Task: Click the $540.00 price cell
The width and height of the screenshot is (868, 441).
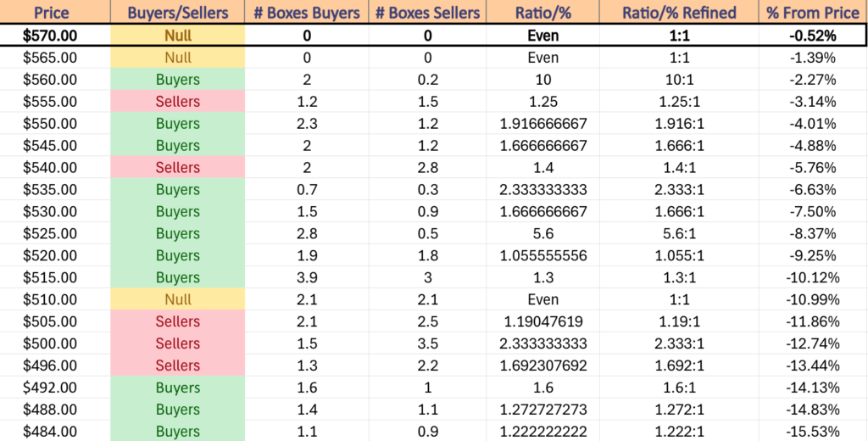Action: [x=55, y=167]
